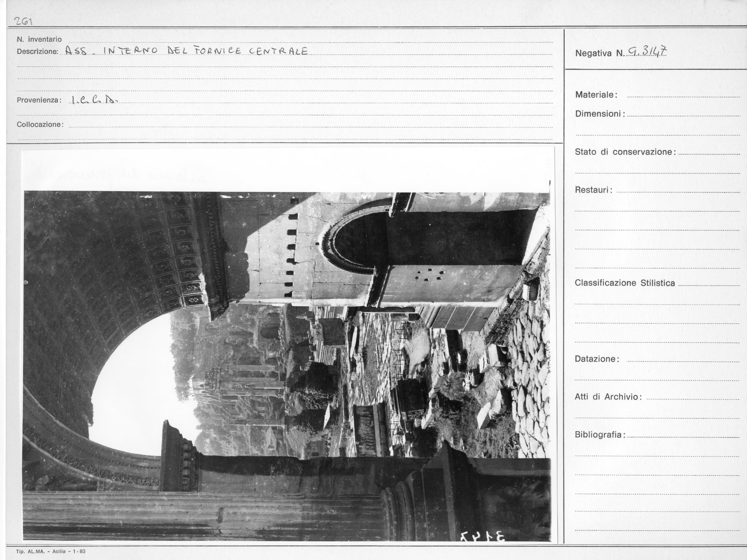This screenshot has width=747, height=560.
Task: Select handwritten negative number 'G.3147'
Action: point(647,51)
